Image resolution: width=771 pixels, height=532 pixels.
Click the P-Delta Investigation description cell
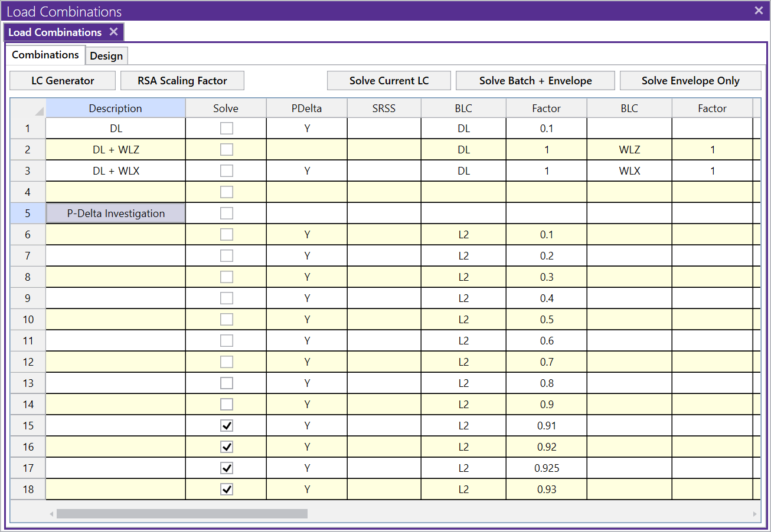click(x=116, y=214)
